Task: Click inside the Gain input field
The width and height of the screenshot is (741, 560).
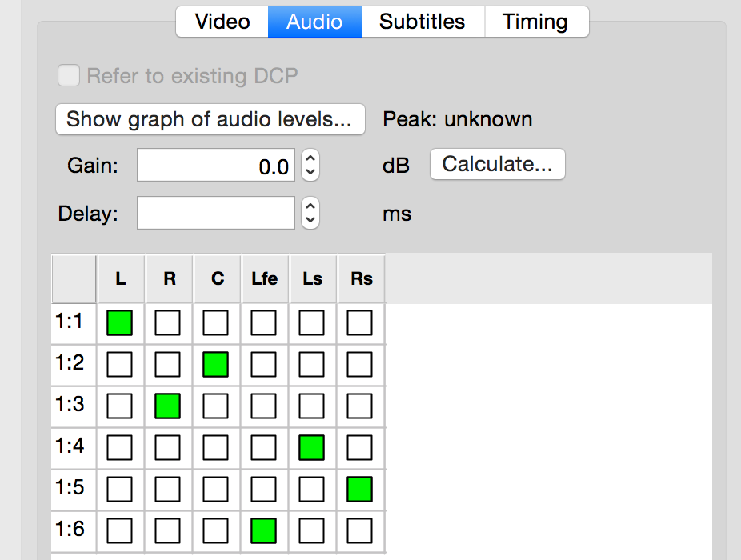Action: coord(216,165)
